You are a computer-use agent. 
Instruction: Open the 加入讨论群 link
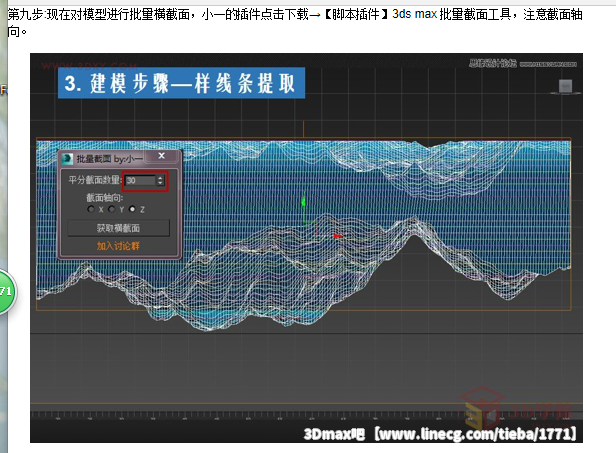[118, 246]
